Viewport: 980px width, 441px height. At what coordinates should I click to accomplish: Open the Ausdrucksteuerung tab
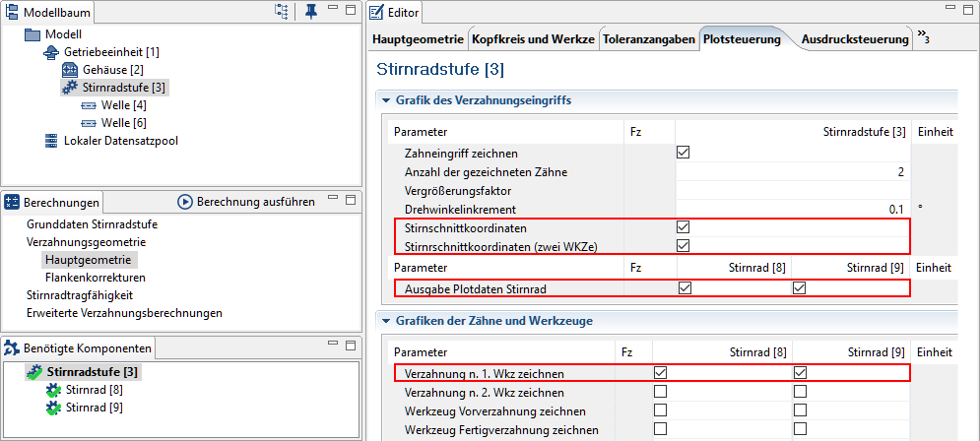854,39
